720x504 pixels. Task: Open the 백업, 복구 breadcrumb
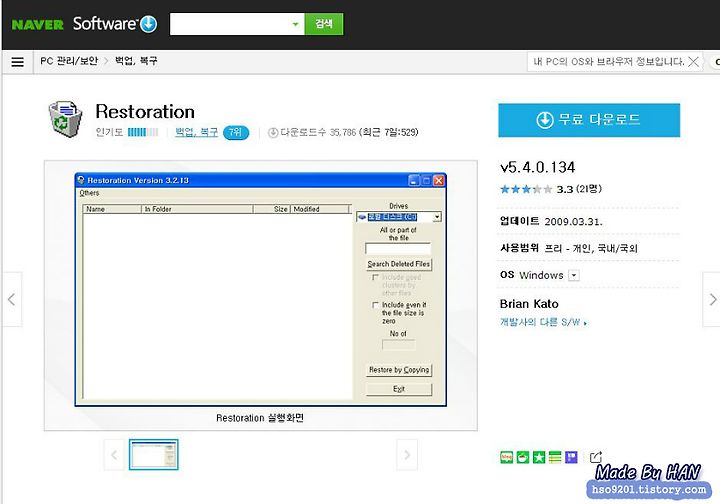point(136,61)
